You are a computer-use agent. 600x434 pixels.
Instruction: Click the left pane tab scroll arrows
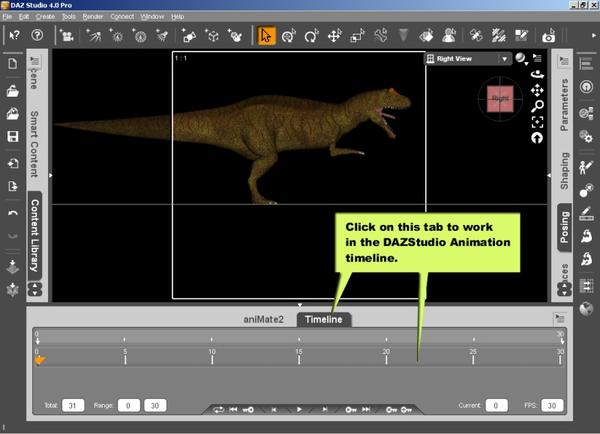(35, 289)
